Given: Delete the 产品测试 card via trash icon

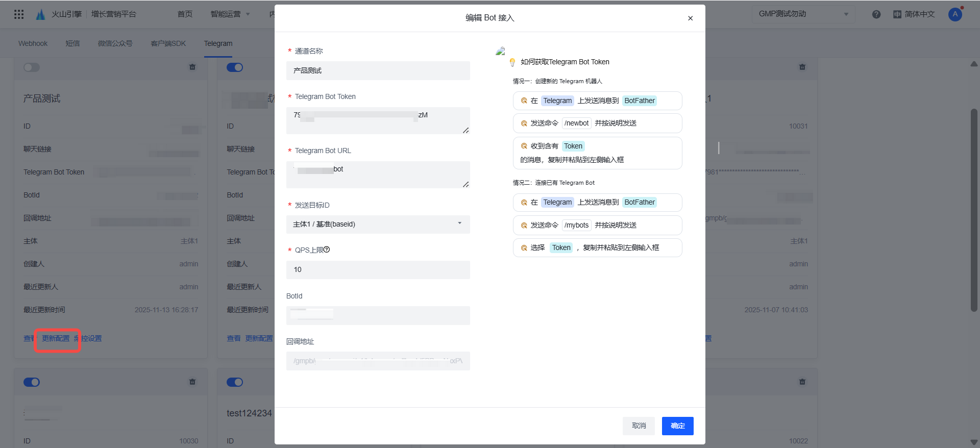Looking at the screenshot, I should point(192,67).
